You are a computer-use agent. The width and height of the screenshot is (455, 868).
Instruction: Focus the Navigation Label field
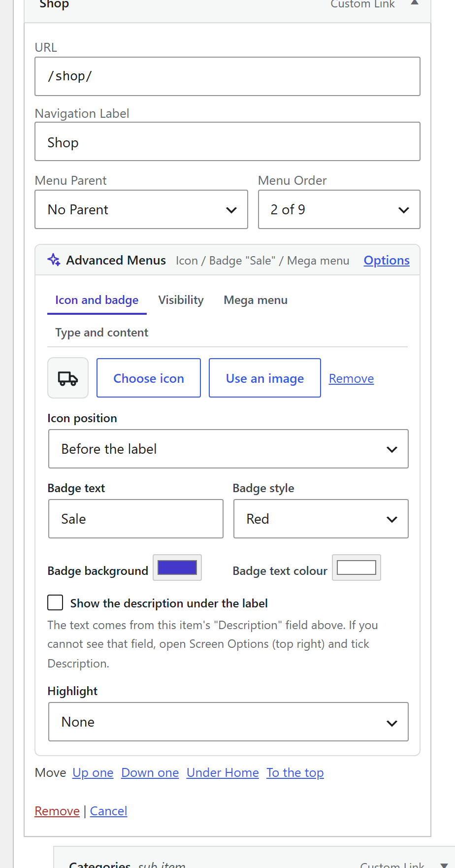227,141
